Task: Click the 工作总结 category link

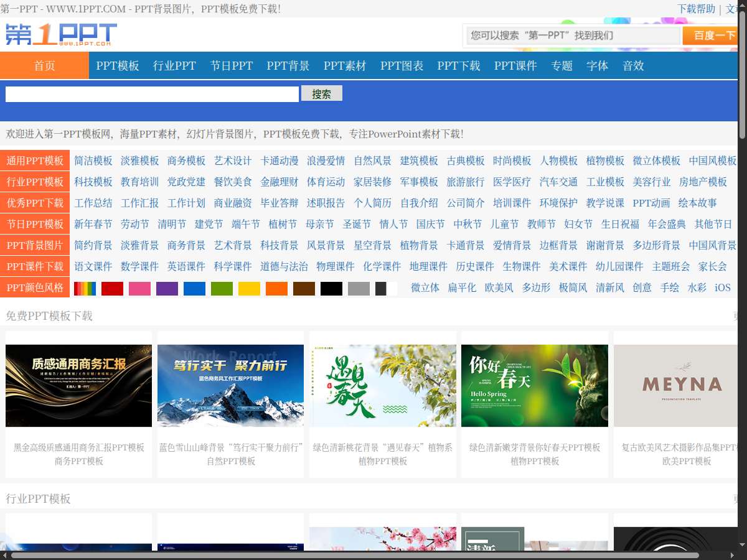Action: click(93, 203)
